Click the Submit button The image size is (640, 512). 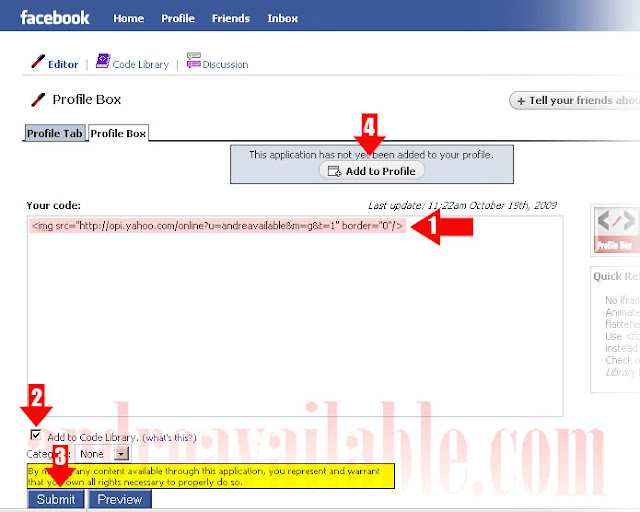(56, 499)
